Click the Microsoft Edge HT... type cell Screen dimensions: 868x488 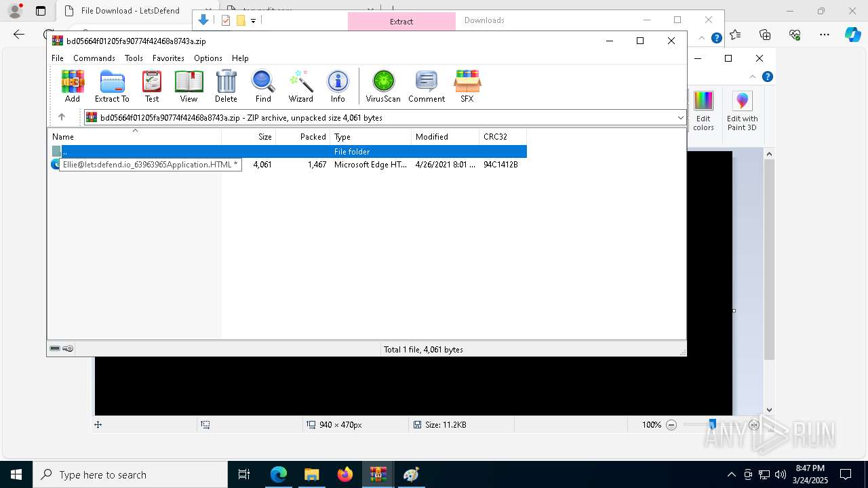click(x=370, y=164)
